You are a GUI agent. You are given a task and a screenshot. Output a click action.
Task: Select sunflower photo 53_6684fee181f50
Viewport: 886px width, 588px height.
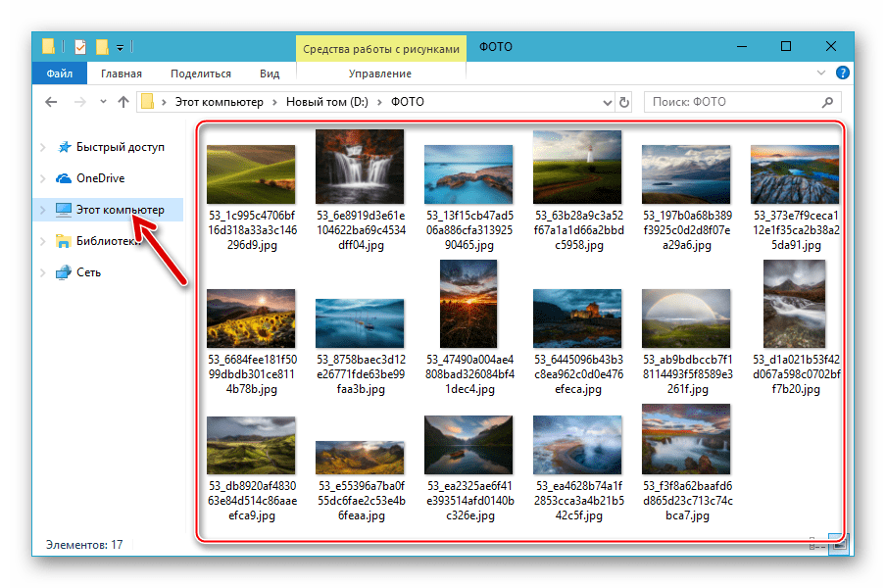click(251, 318)
